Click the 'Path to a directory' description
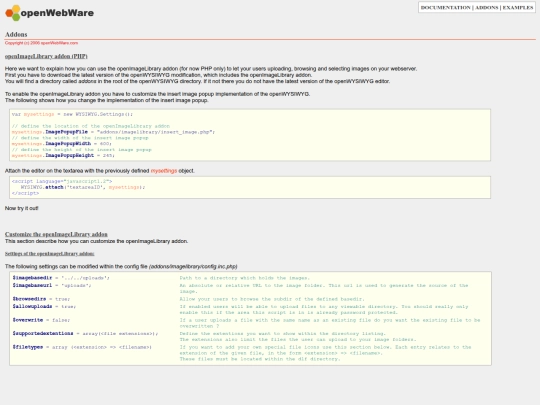Viewport: 540px width, 405px height. (x=245, y=278)
